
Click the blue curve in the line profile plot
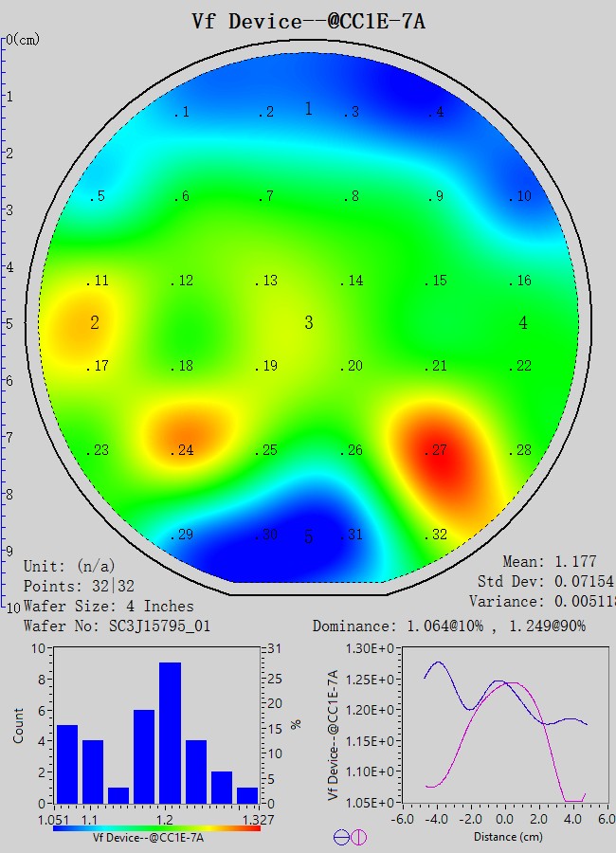click(438, 663)
